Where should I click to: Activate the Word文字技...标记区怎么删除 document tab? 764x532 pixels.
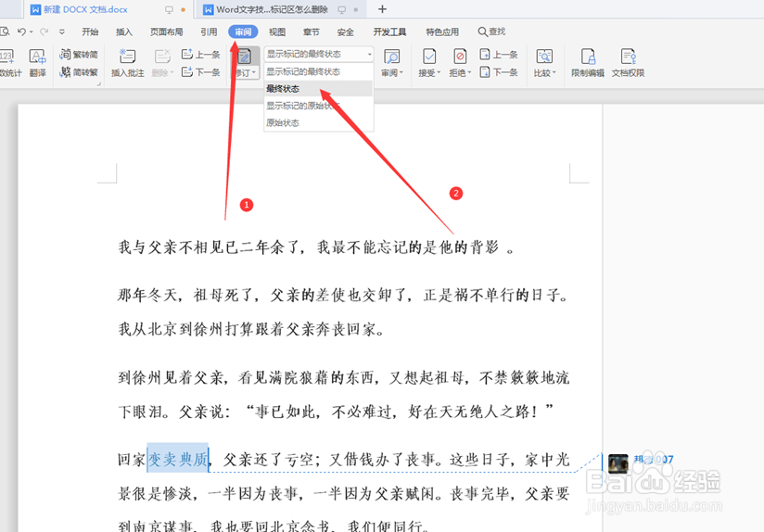(279, 9)
